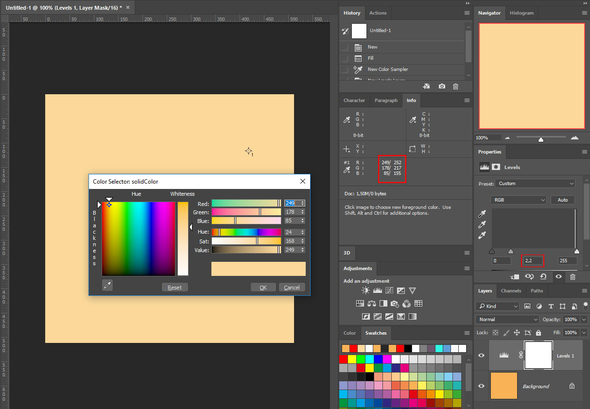The image size is (590, 409).
Task: Click the Auto button in Levels properties
Action: (x=563, y=200)
